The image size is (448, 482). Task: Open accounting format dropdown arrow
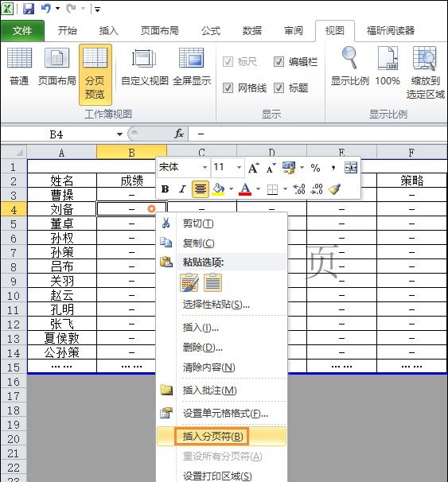tap(302, 168)
